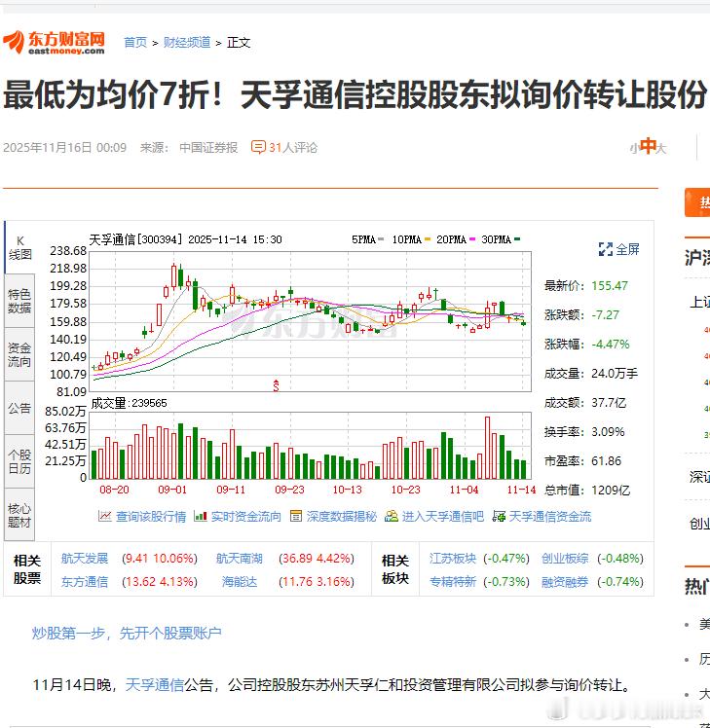The width and height of the screenshot is (710, 728).
Task: Click the 20PMA legend swatch
Action: [472, 239]
